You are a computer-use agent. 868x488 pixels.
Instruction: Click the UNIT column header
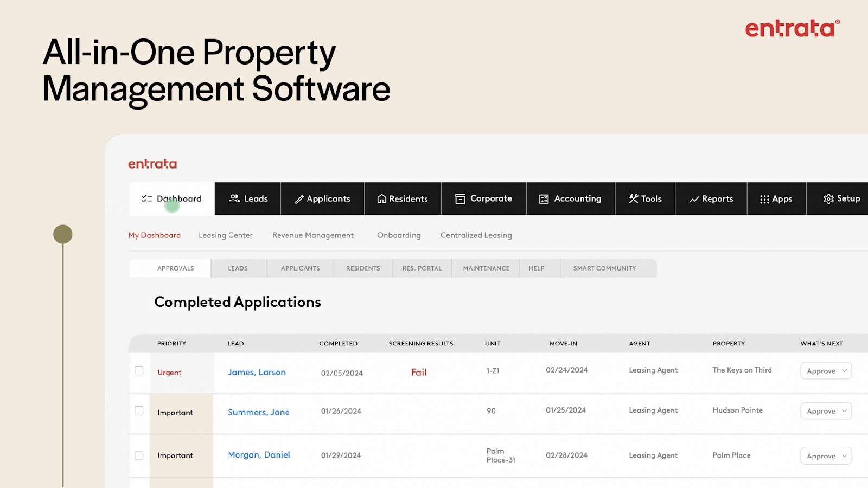click(493, 343)
